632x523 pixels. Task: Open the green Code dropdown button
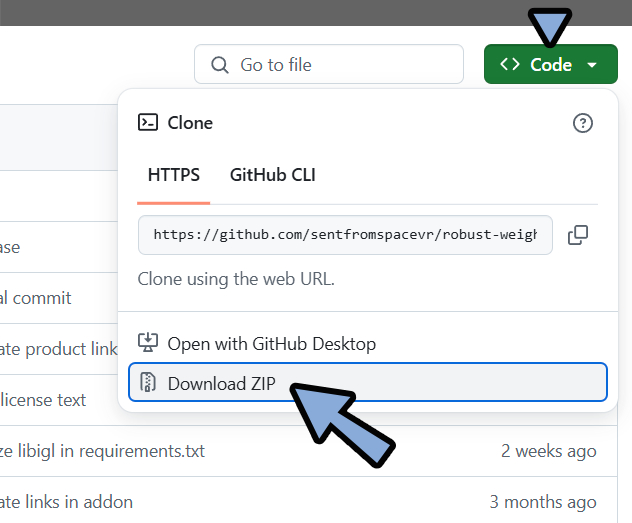pyautogui.click(x=551, y=64)
